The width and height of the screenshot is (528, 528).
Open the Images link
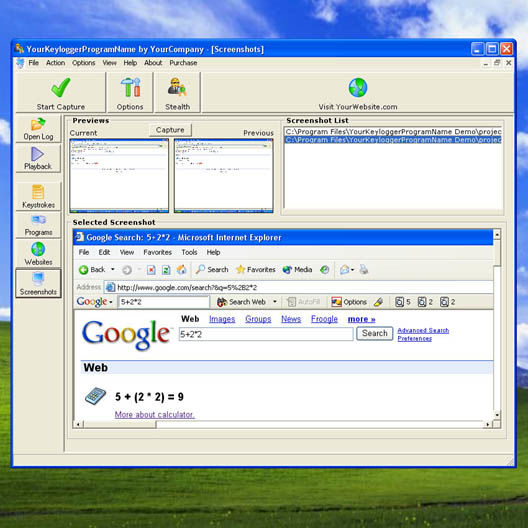click(x=222, y=319)
